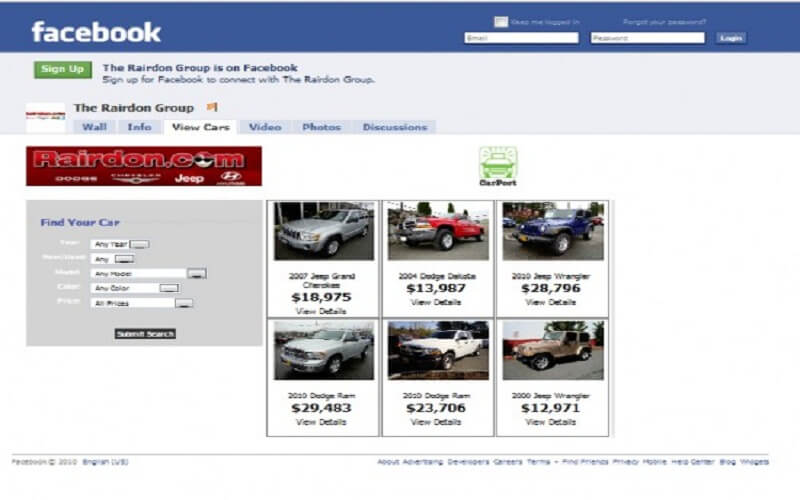Click the $18,975 price text

point(321,297)
